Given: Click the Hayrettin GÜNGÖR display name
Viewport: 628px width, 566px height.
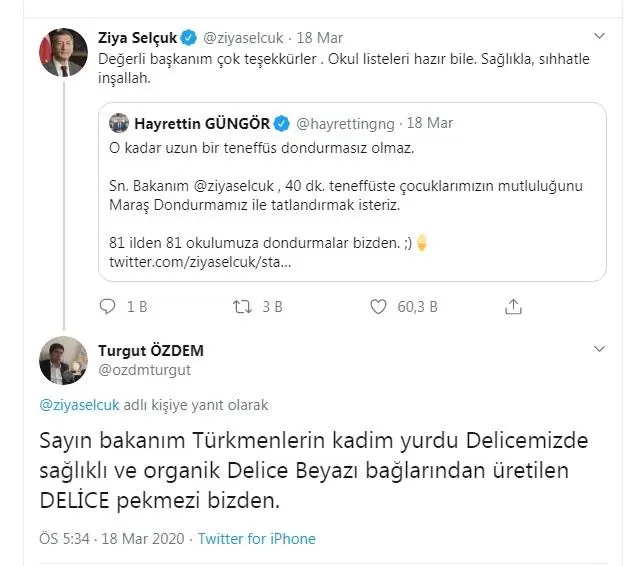Looking at the screenshot, I should pos(202,123).
